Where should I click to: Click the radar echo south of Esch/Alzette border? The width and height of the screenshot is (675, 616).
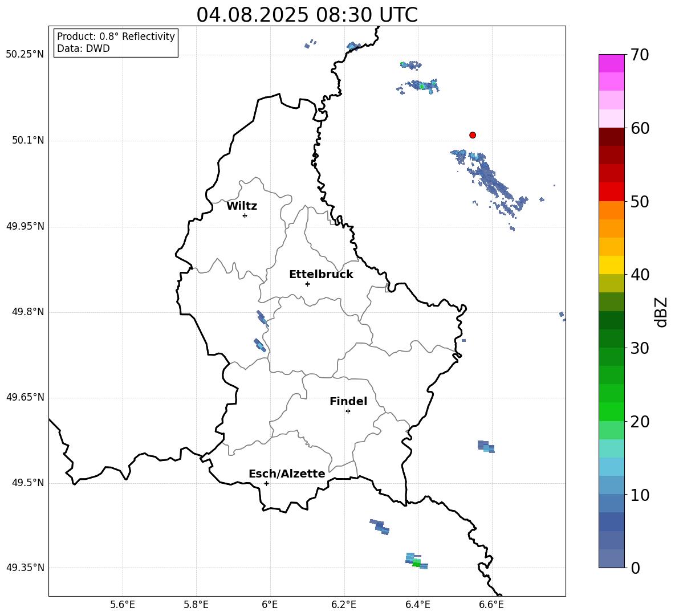pyautogui.click(x=380, y=527)
